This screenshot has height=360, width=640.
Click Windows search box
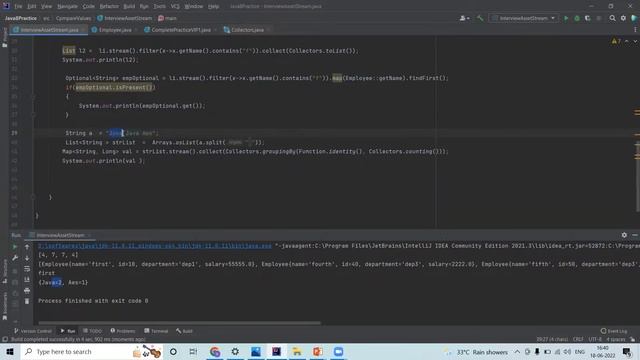pyautogui.click(x=92, y=351)
